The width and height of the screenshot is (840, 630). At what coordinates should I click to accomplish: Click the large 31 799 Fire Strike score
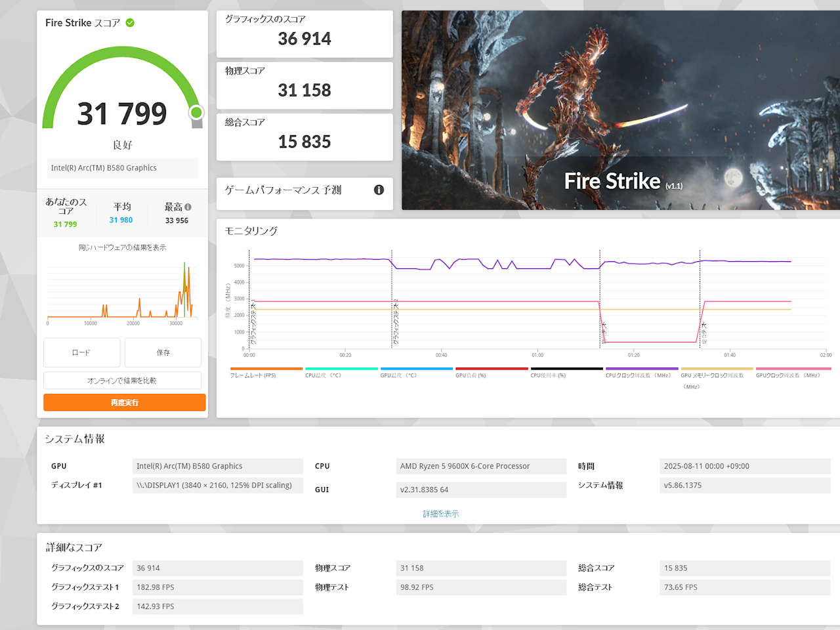pos(122,114)
